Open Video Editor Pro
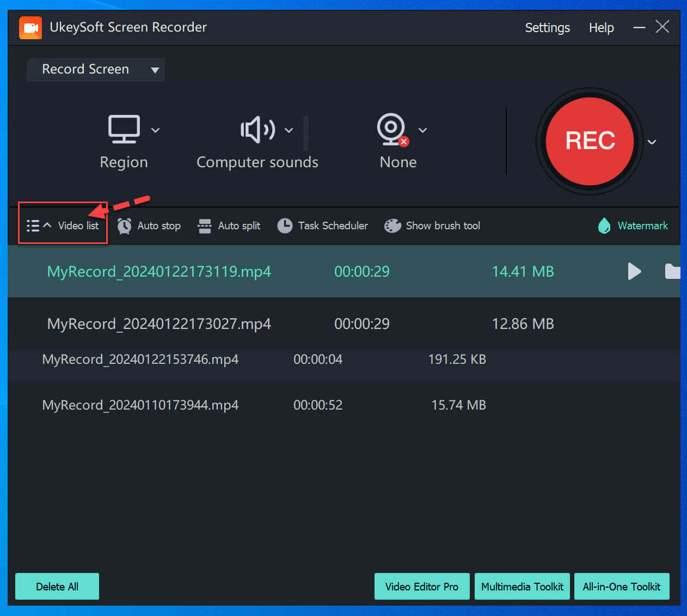 click(x=422, y=587)
